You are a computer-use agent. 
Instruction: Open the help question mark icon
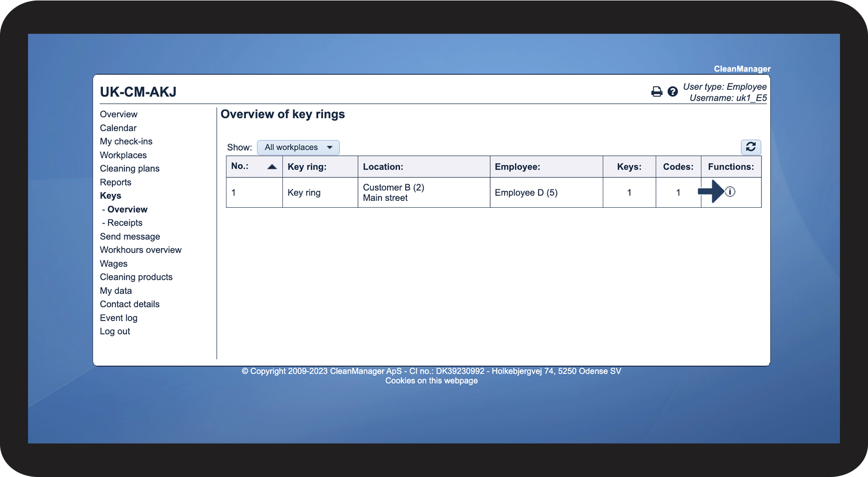tap(673, 92)
